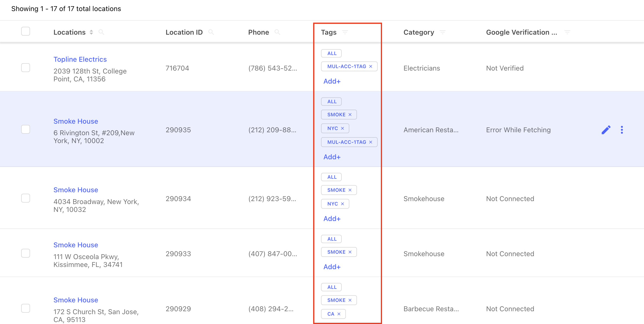Open search in Location ID column header
Image resolution: width=644 pixels, height=324 pixels.
pyautogui.click(x=211, y=32)
